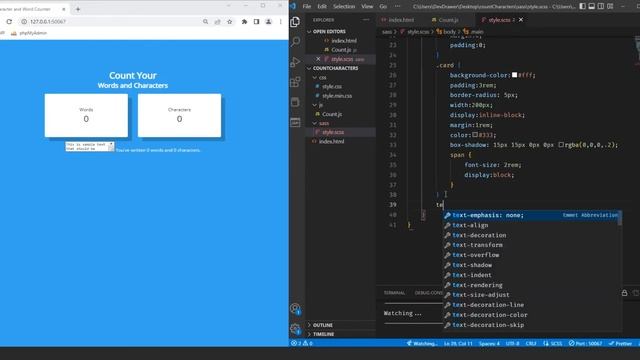Image resolution: width=640 pixels, height=360 pixels.
Task: Close style.scss in Open Editors list
Action: coord(318,59)
